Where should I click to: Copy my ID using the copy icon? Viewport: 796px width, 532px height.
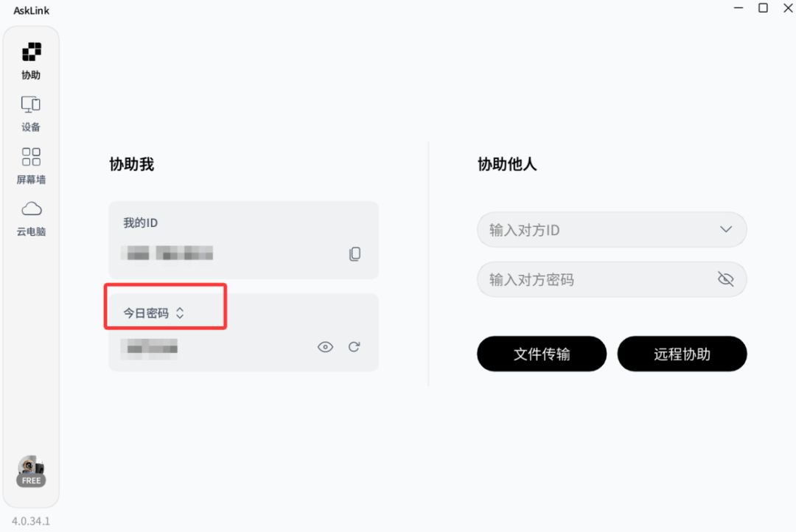pos(355,254)
